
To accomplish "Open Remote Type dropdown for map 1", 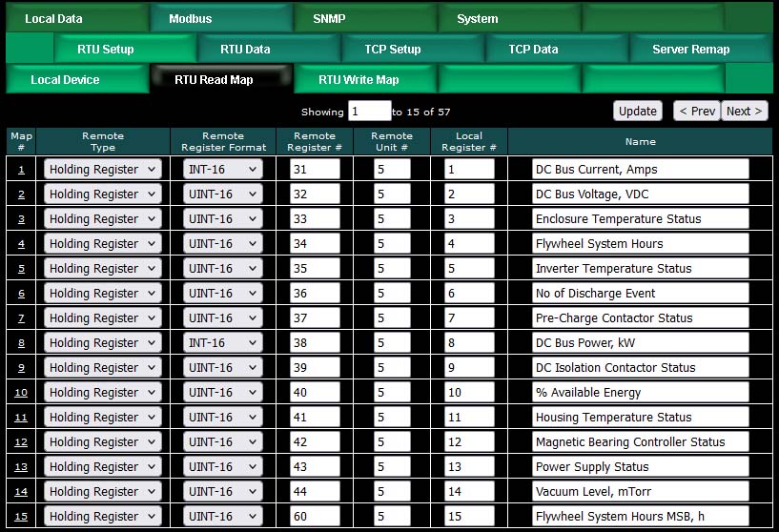I will click(x=103, y=170).
